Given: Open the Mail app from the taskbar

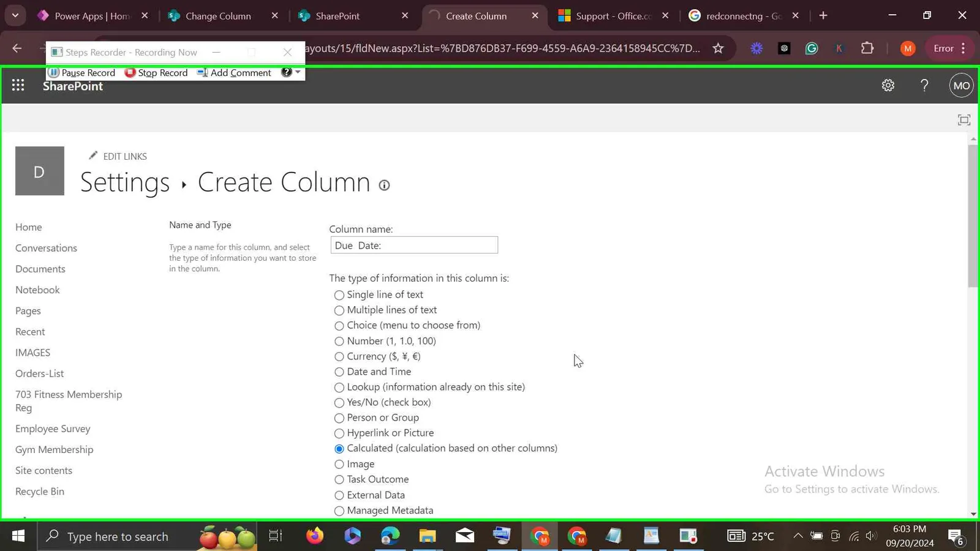Looking at the screenshot, I should point(465,536).
